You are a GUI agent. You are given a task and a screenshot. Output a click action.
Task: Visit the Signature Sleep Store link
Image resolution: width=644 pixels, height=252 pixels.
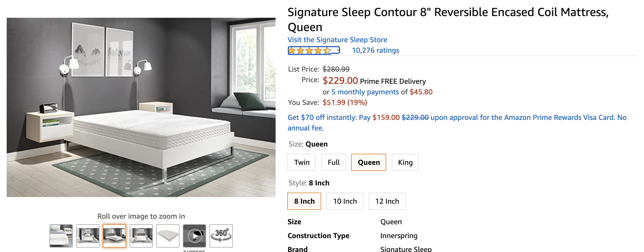[337, 40]
